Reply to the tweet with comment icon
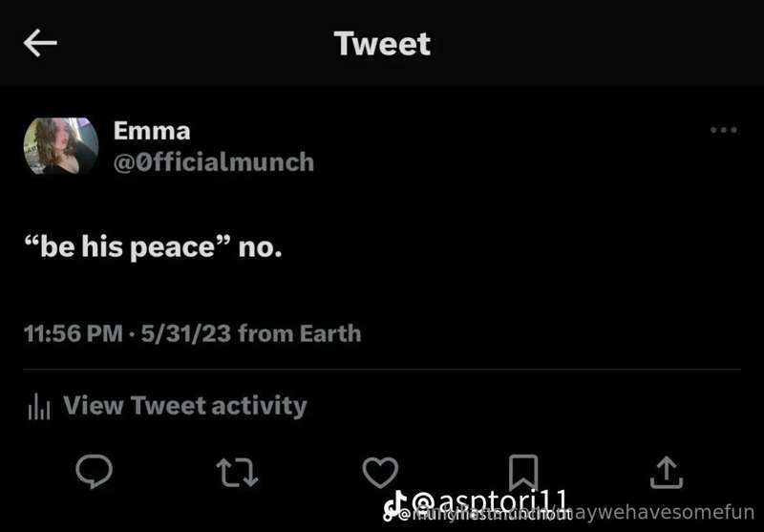The height and width of the screenshot is (532, 764). click(x=94, y=471)
